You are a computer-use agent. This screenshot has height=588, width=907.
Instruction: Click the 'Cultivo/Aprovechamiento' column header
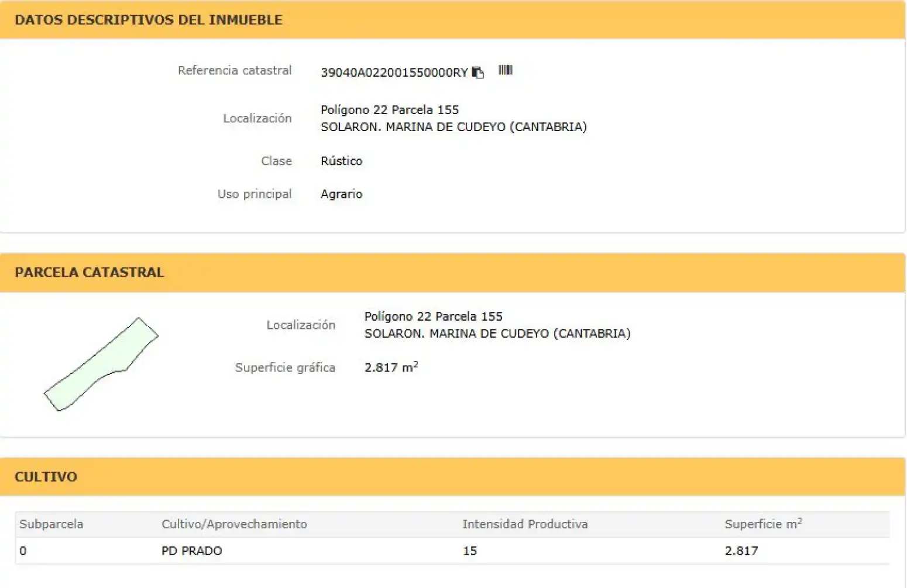pyautogui.click(x=234, y=524)
